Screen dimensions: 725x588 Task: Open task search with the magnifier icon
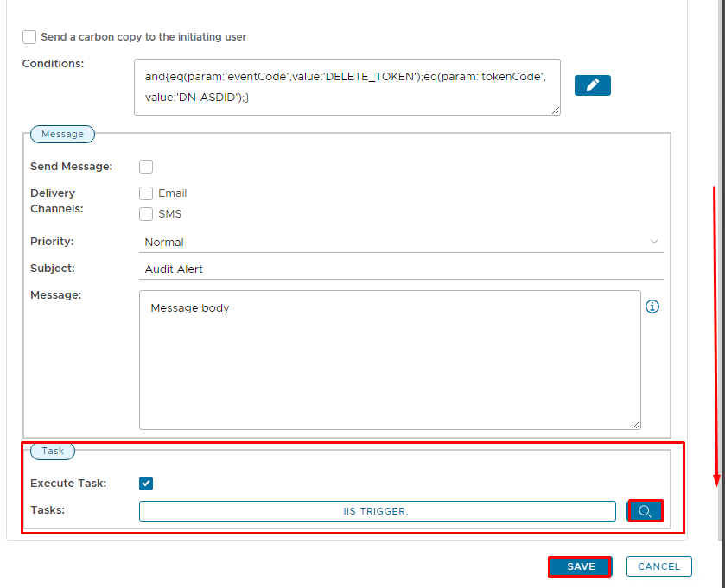coord(645,511)
